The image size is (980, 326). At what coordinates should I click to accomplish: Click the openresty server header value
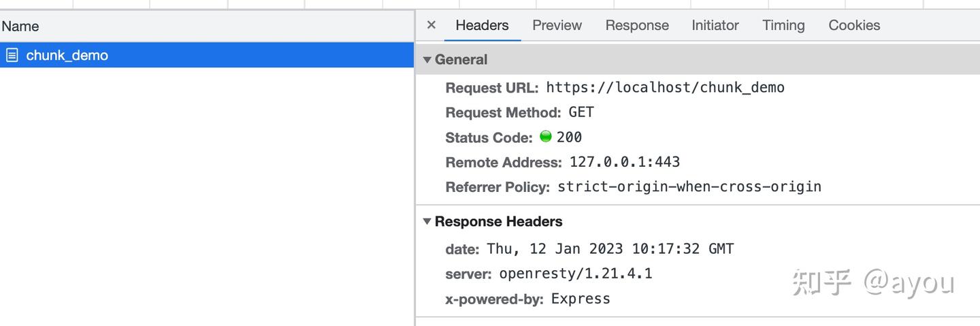[575, 274]
